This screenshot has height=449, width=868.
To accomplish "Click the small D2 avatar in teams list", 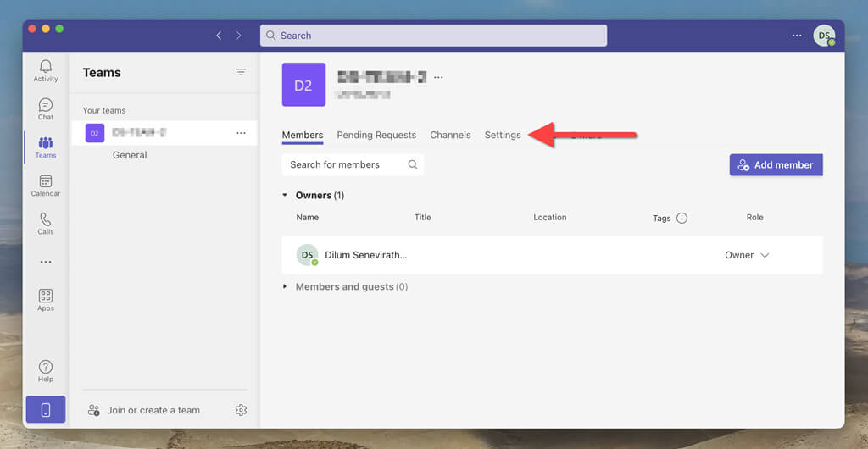I will [x=95, y=133].
